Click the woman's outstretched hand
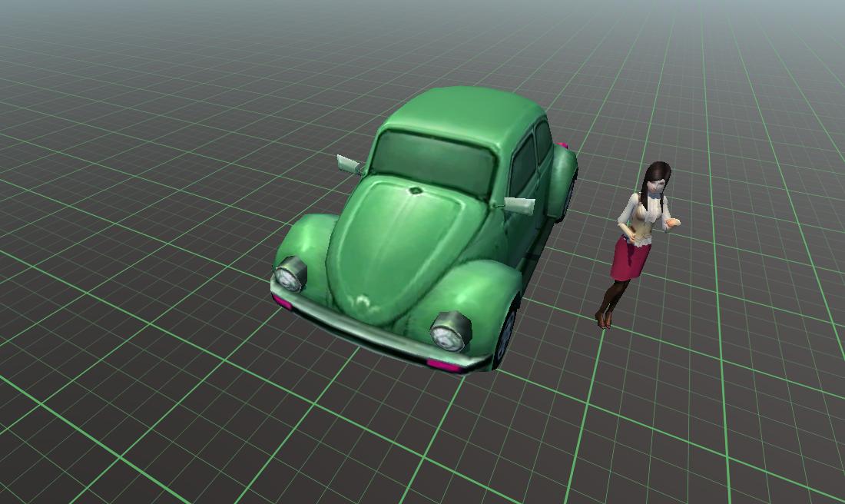Viewport: 845px width, 504px height. click(674, 224)
